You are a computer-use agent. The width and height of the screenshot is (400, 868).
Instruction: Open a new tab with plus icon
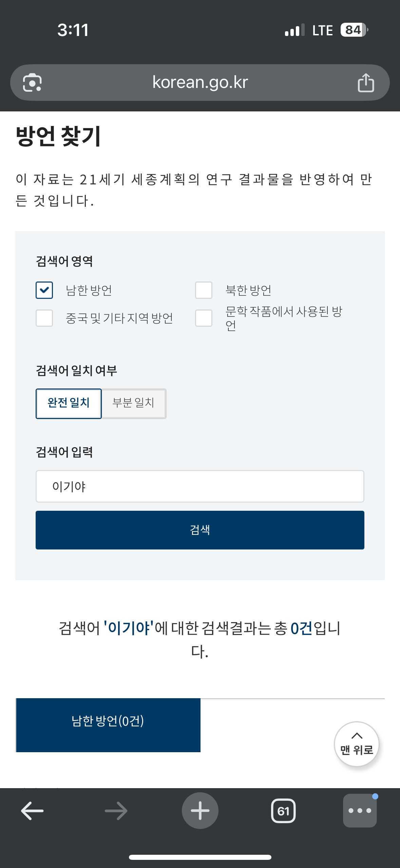(x=200, y=811)
